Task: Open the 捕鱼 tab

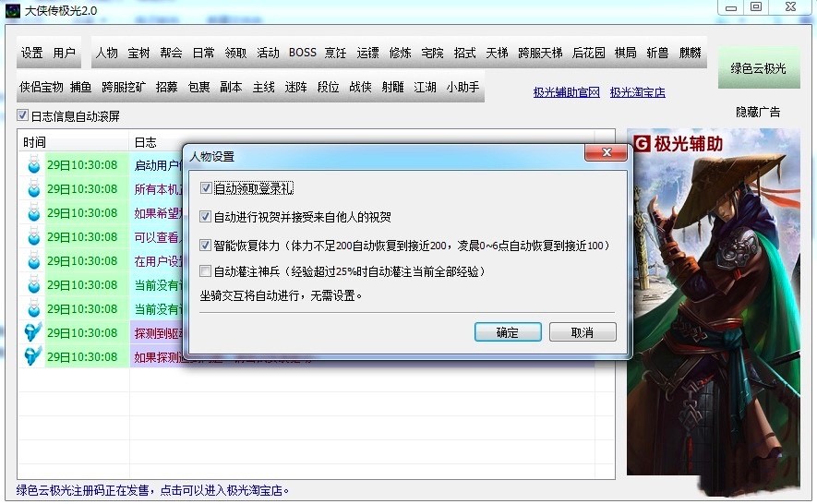Action: click(x=80, y=87)
